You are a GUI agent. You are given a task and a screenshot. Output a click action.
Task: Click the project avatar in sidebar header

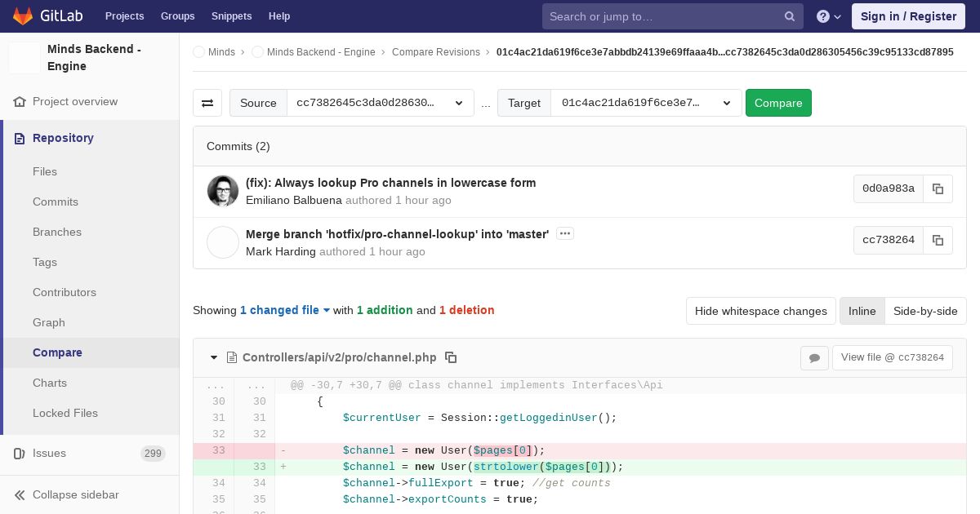pos(24,58)
